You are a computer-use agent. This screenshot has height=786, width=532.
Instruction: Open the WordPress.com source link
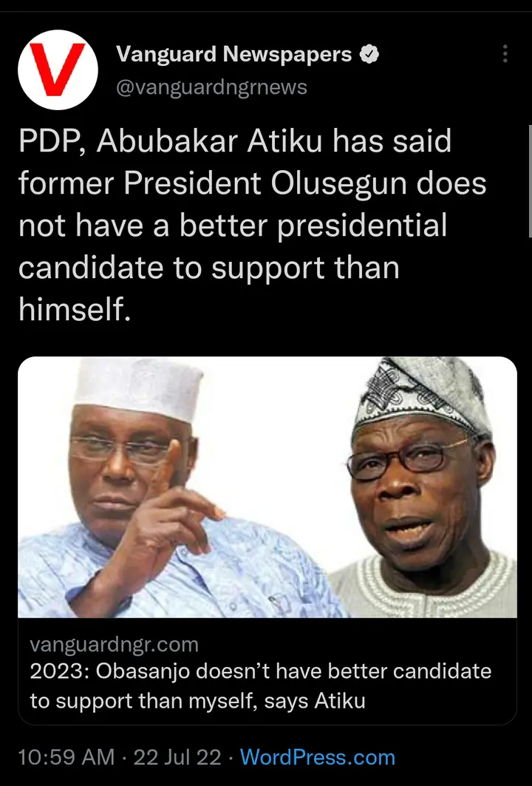coord(318,757)
